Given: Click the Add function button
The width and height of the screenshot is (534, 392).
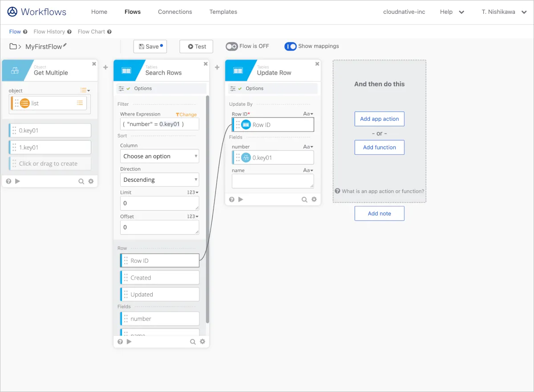Looking at the screenshot, I should click(x=380, y=147).
